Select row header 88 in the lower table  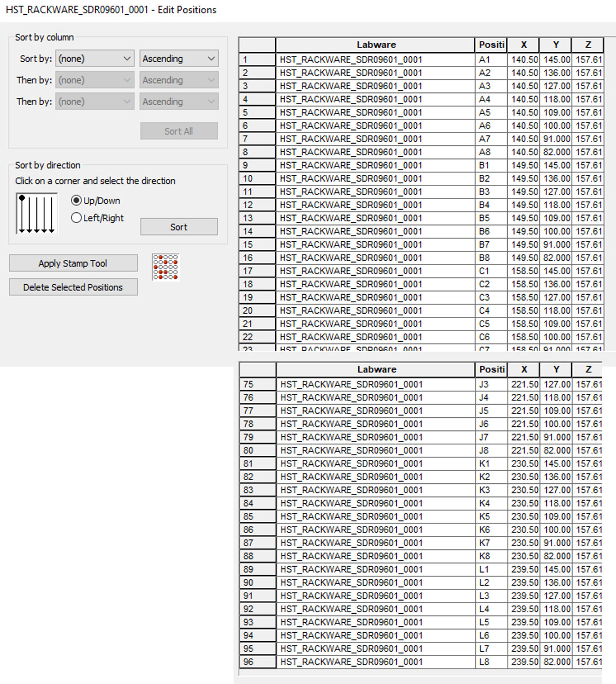[x=258, y=556]
